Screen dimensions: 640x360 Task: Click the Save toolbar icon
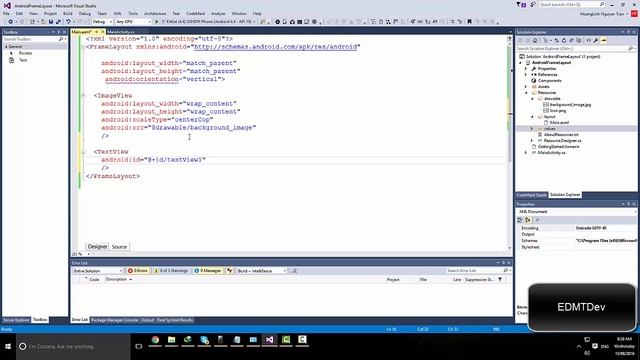(51, 22)
